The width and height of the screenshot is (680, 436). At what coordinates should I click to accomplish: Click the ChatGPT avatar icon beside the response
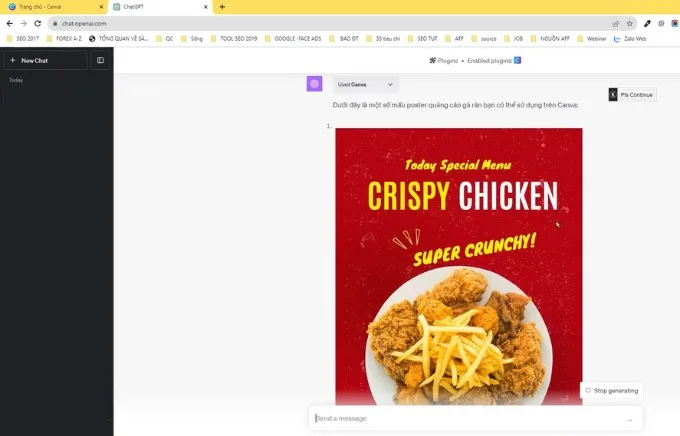pyautogui.click(x=314, y=84)
